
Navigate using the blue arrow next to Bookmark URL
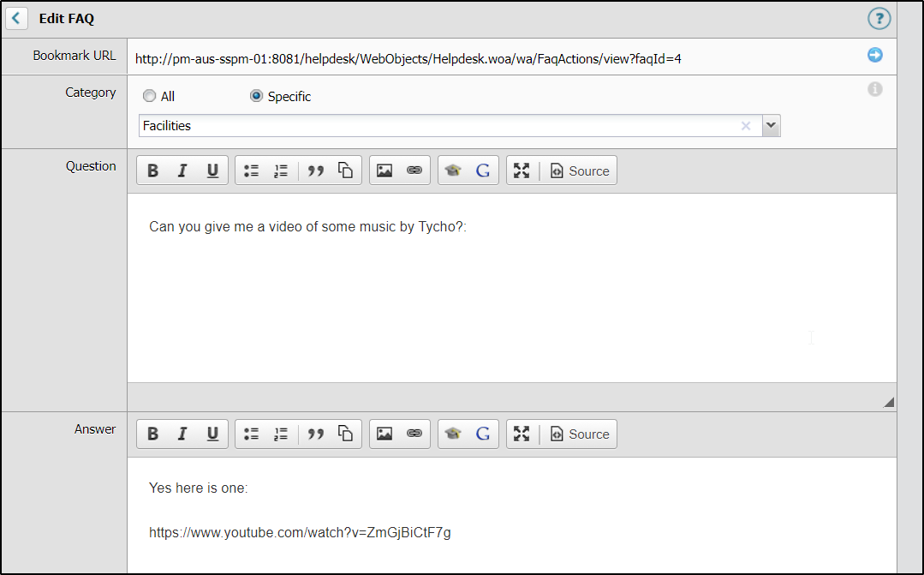[874, 55]
